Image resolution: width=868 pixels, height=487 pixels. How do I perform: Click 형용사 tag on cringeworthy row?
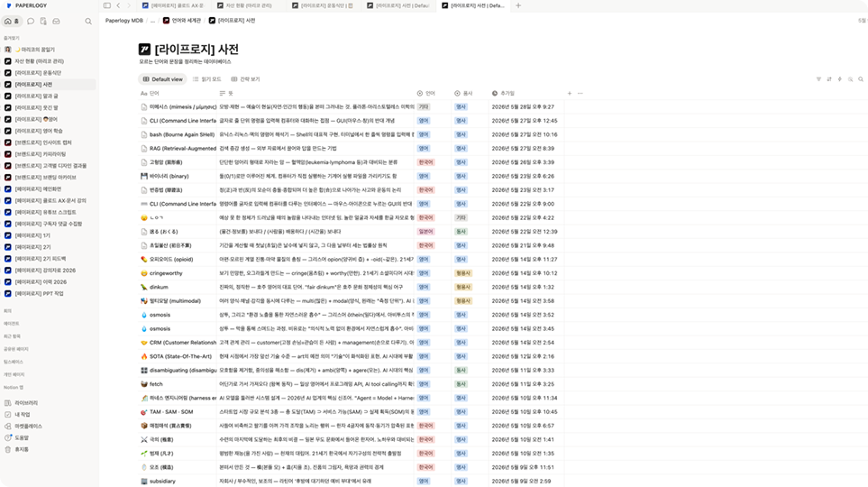(x=462, y=273)
